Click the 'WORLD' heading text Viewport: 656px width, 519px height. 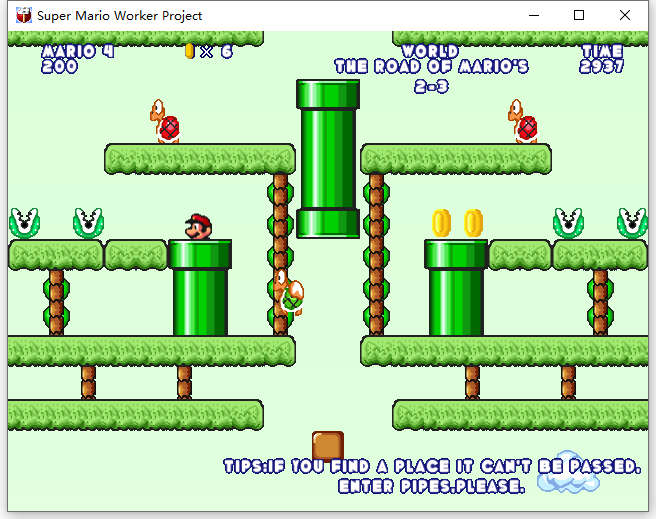coord(430,51)
